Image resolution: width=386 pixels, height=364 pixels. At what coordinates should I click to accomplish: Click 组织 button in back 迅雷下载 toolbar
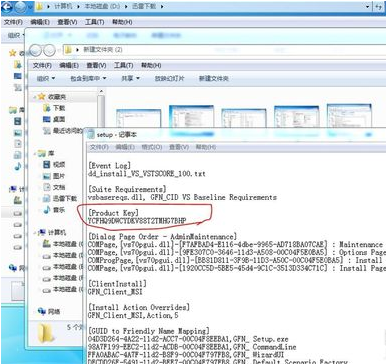point(15,35)
